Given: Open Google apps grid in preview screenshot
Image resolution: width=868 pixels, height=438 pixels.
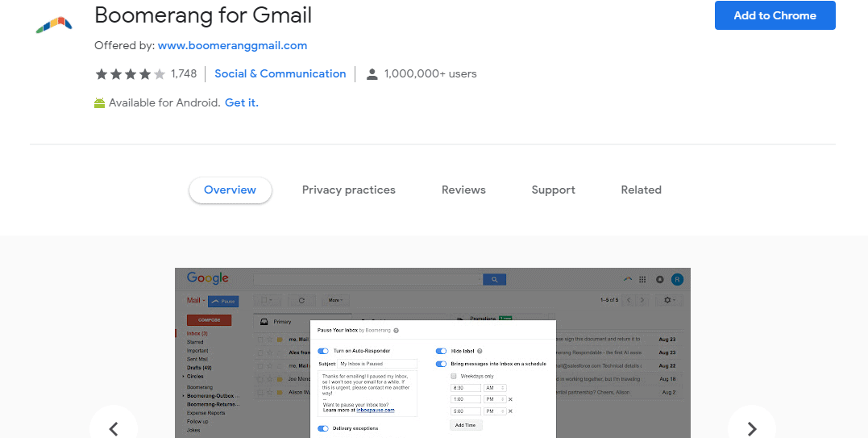Looking at the screenshot, I should coord(642,280).
